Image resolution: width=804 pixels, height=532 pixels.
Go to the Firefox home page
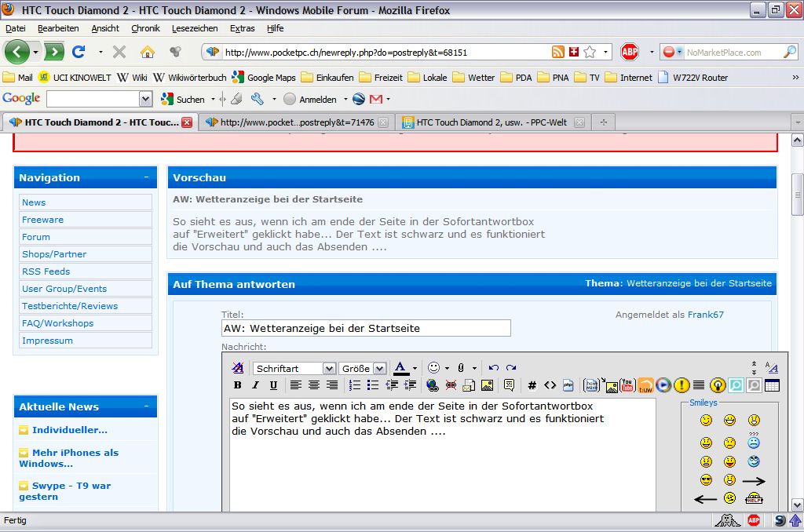148,52
